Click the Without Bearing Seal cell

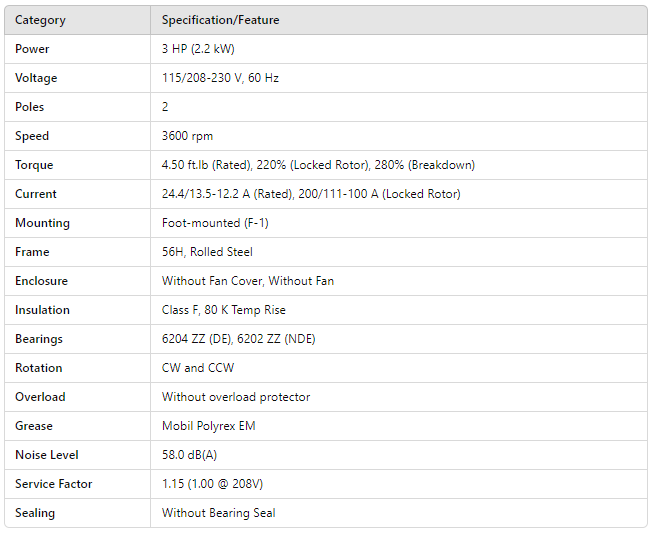[x=219, y=513]
